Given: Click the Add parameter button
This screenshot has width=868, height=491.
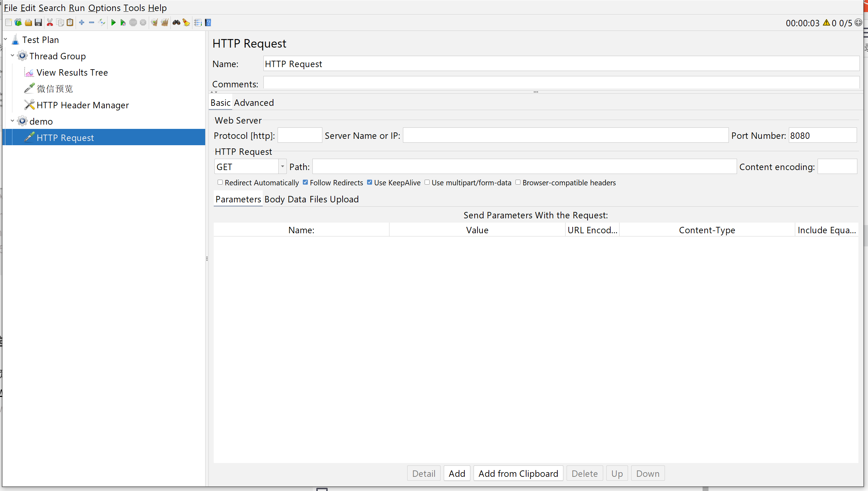Looking at the screenshot, I should 456,474.
